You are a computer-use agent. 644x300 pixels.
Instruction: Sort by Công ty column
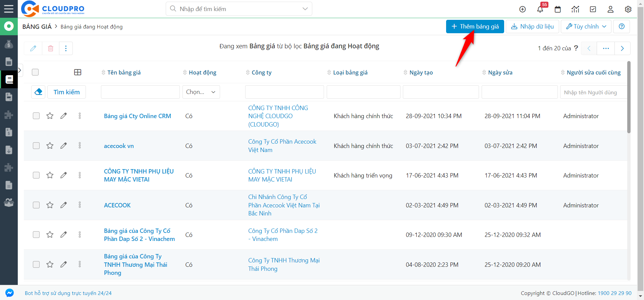(259, 72)
